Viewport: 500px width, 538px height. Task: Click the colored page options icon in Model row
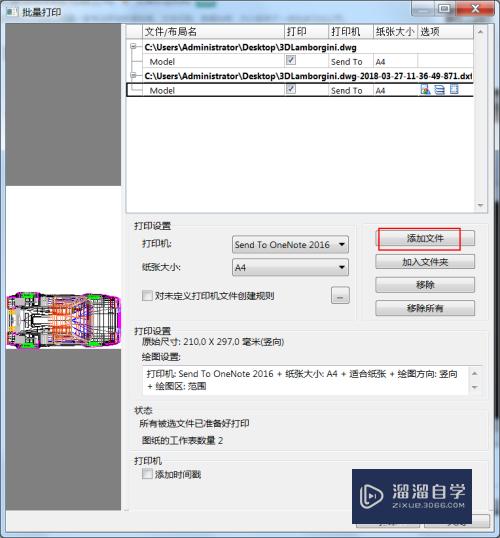(425, 90)
